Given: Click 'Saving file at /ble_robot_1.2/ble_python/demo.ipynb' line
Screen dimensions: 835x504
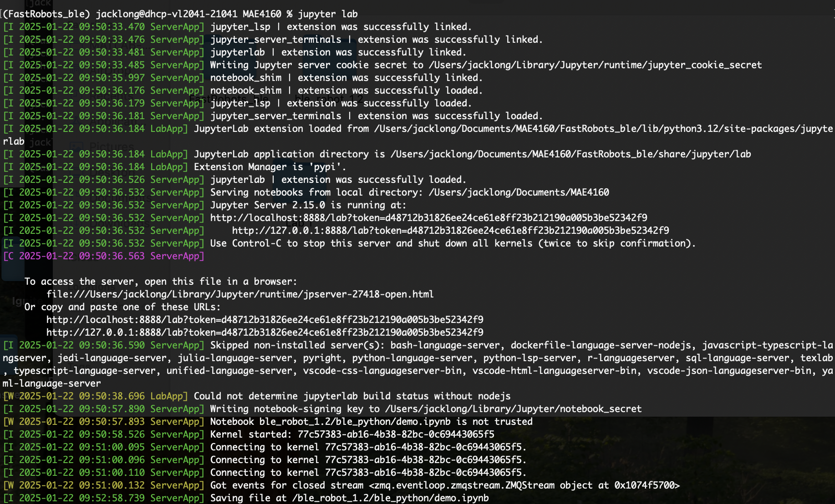Looking at the screenshot, I should point(246,498).
